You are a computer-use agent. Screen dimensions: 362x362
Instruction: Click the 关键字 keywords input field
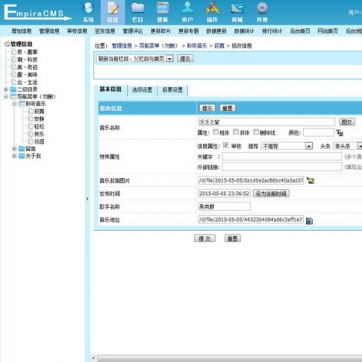click(282, 157)
